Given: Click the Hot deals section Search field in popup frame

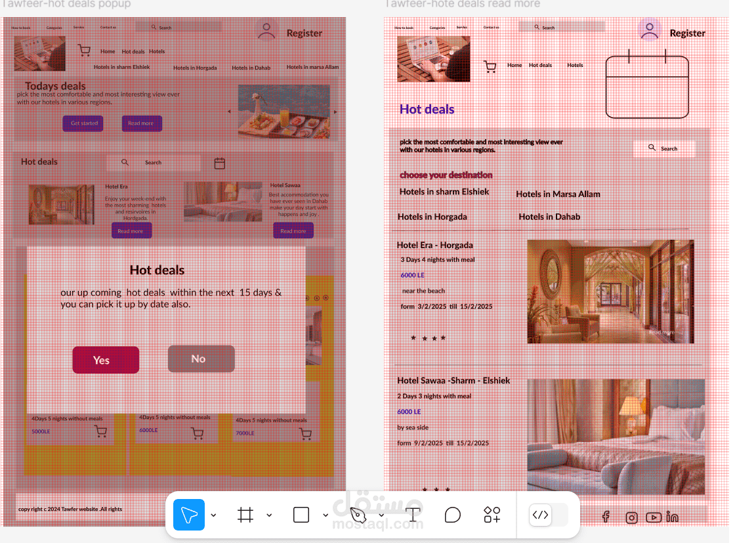Looking at the screenshot, I should tap(154, 163).
